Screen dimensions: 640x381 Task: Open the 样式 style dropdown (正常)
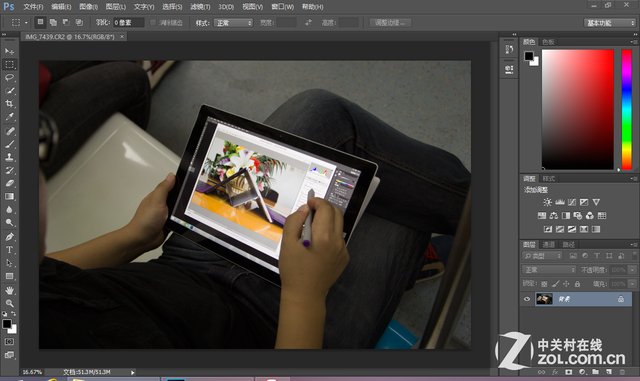[233, 23]
